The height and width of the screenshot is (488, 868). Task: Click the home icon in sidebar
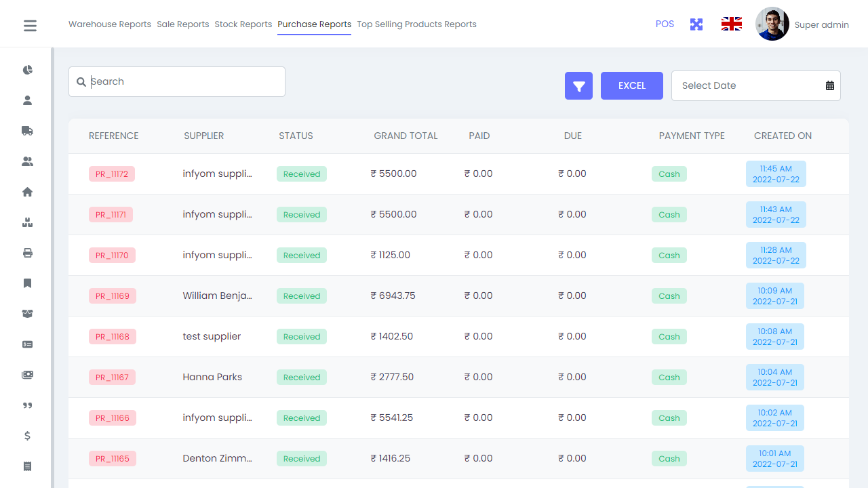[28, 192]
